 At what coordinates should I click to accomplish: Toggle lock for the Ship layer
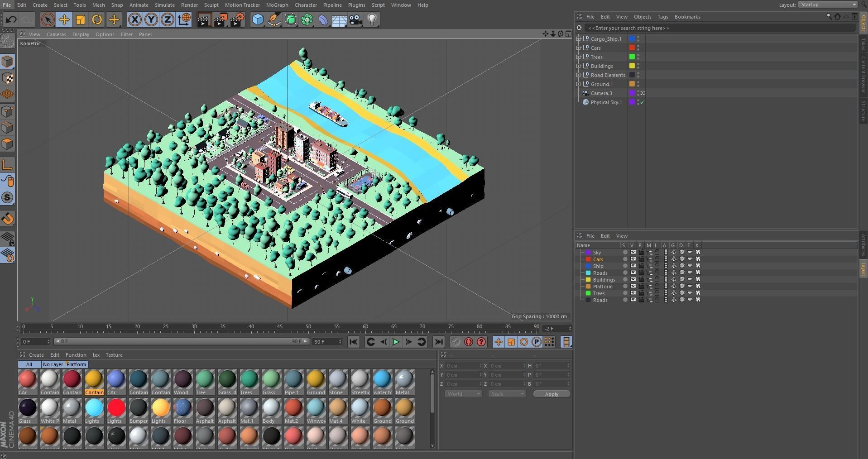pyautogui.click(x=657, y=266)
